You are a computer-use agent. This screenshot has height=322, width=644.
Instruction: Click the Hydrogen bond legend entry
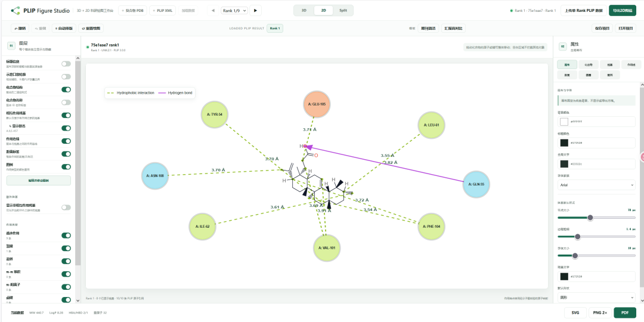(175, 93)
